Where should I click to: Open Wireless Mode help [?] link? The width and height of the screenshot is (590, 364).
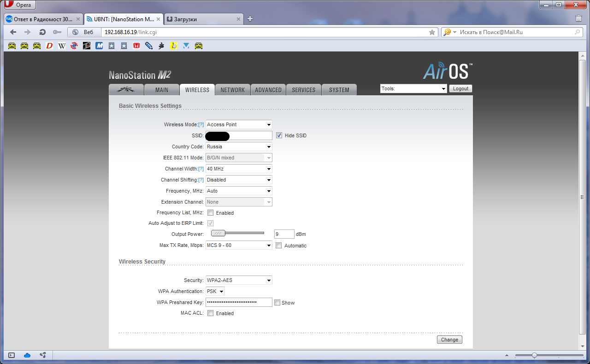tap(201, 124)
